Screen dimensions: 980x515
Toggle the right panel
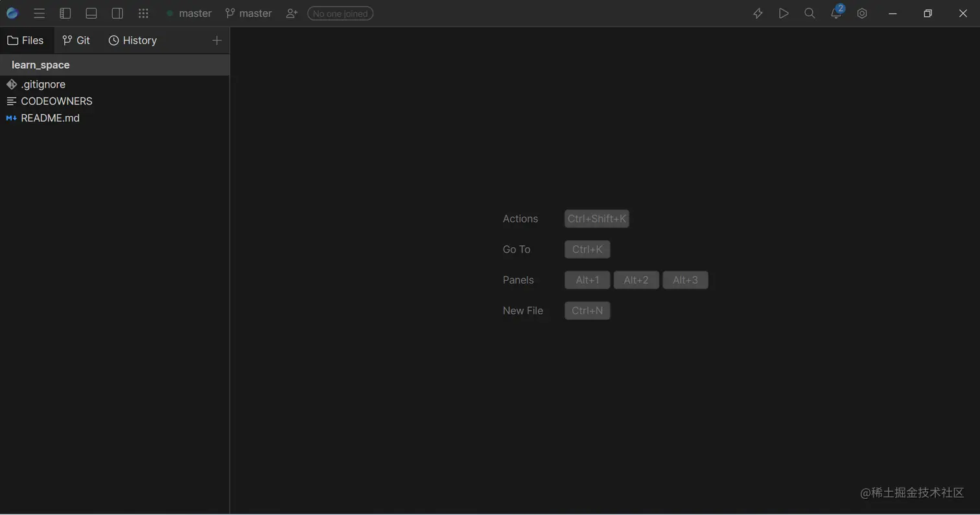[x=117, y=13]
